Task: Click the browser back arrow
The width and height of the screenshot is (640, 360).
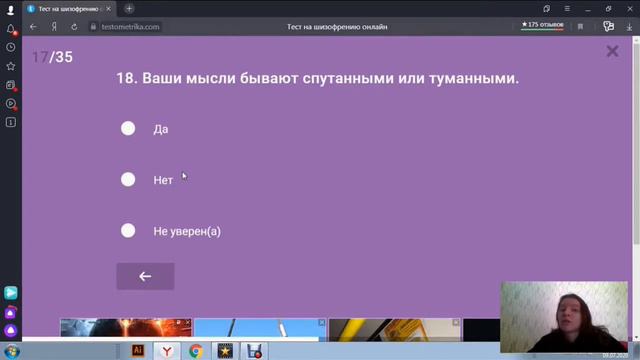Action: (33, 27)
